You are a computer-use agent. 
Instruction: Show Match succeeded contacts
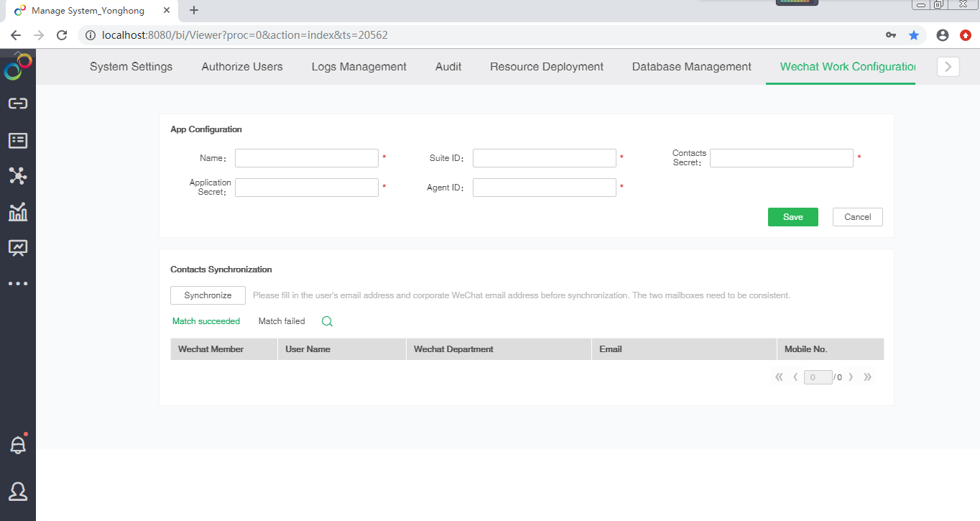206,321
